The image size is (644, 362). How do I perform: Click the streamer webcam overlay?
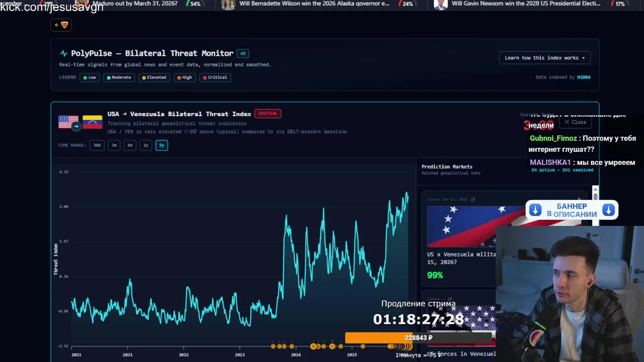pos(570,294)
